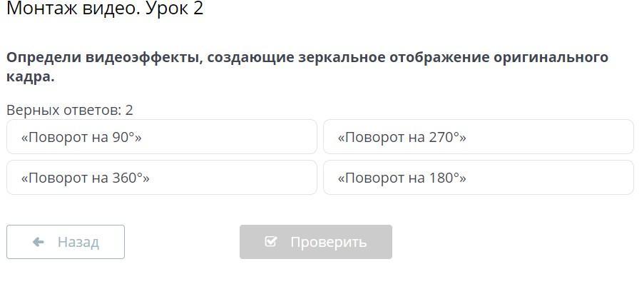Submit answers with the gray check button
The image size is (644, 299).
click(315, 242)
